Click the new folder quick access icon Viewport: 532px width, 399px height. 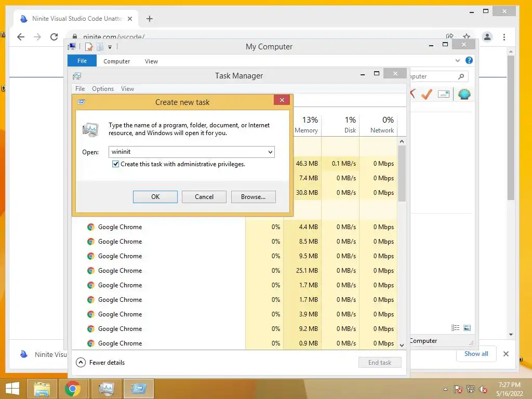point(100,47)
